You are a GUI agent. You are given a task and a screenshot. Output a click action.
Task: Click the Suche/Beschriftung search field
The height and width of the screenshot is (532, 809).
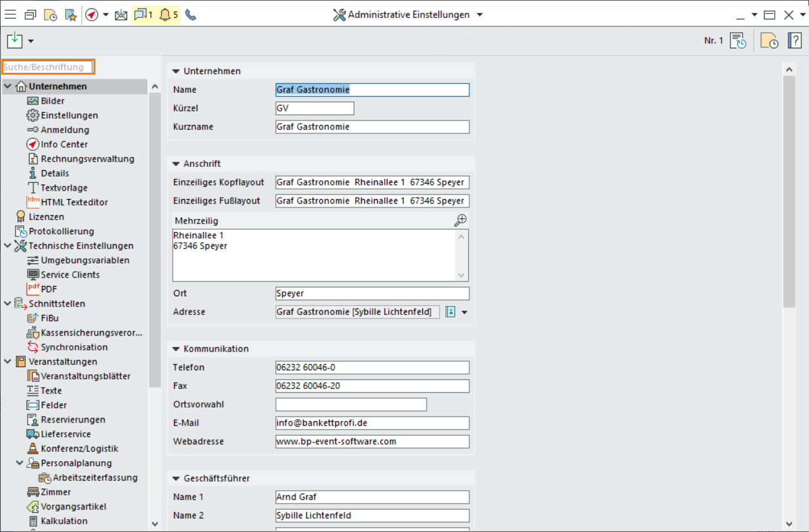[48, 67]
